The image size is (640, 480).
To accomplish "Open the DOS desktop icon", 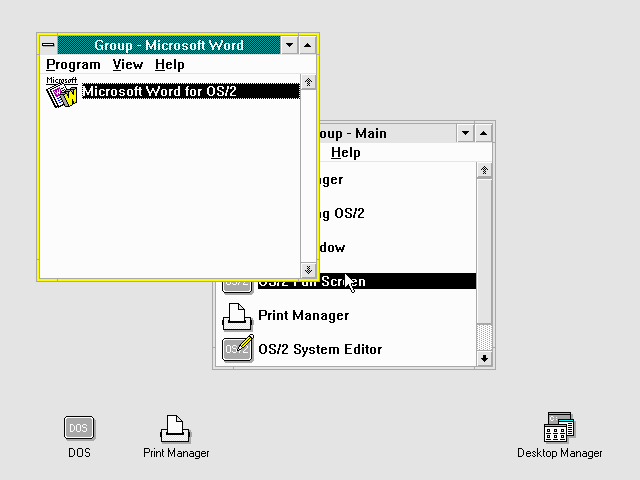I will (79, 428).
